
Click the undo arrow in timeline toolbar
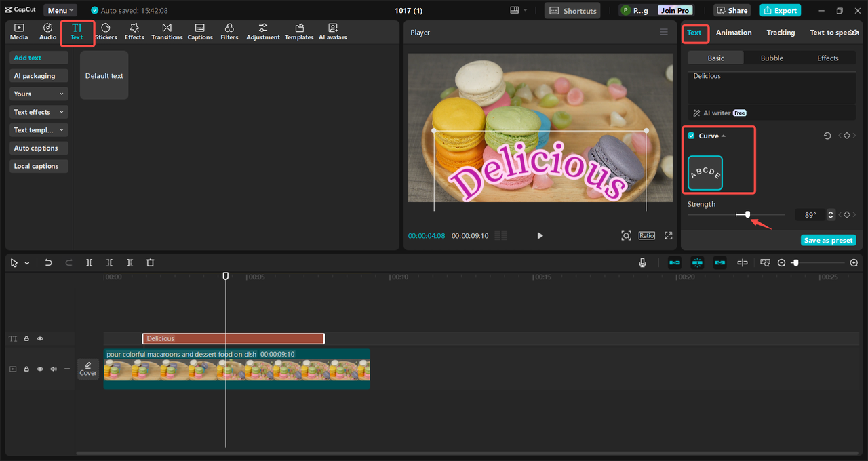(48, 262)
